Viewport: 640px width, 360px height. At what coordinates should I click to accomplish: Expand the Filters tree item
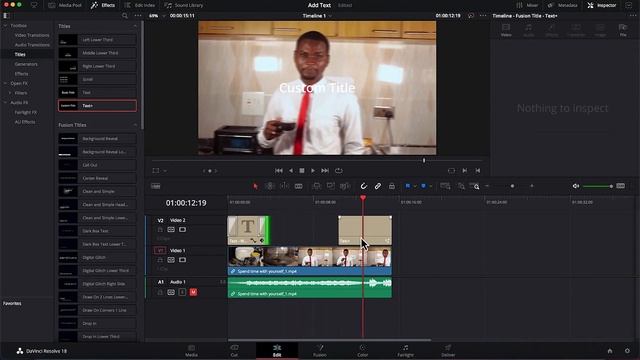coord(10,93)
